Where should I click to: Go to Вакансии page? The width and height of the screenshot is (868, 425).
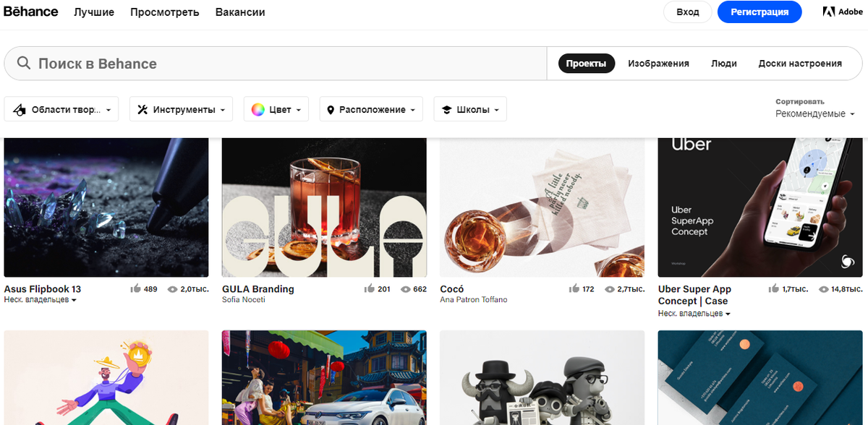tap(240, 12)
